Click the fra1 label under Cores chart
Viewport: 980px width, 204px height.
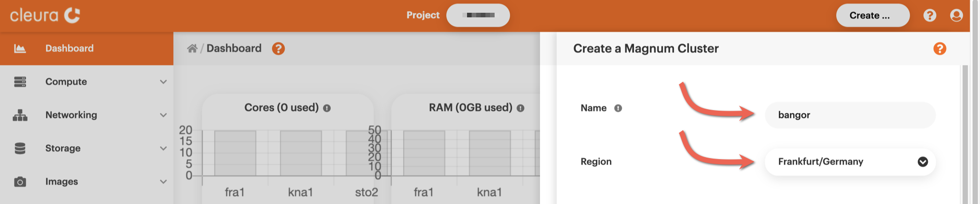coord(235,192)
